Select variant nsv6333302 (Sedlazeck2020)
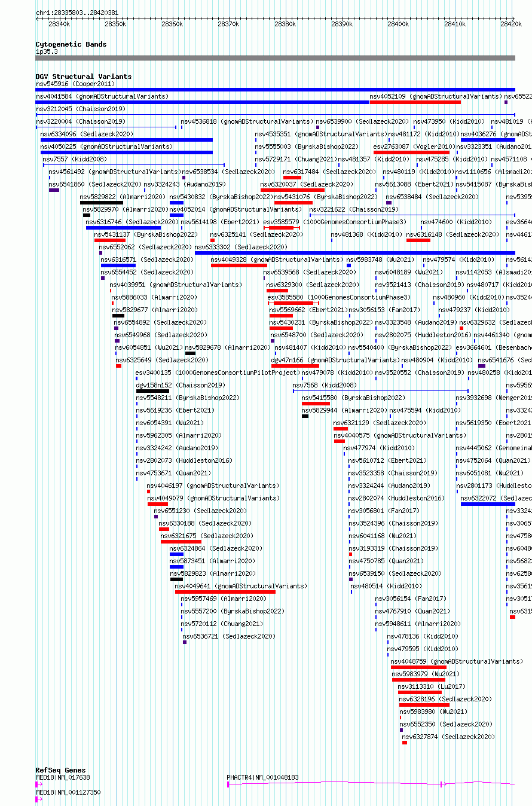The height and width of the screenshot is (806, 532). pyautogui.click(x=241, y=247)
